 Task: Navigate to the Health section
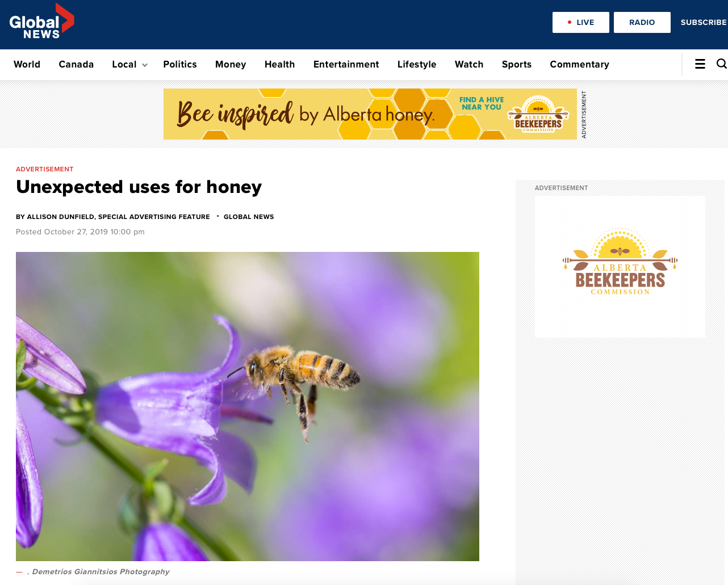pyautogui.click(x=279, y=64)
